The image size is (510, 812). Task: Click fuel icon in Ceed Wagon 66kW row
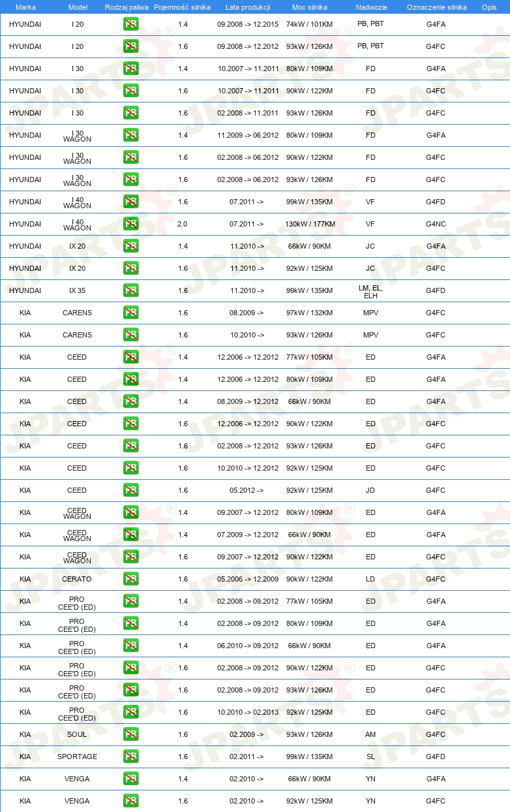[x=130, y=535]
